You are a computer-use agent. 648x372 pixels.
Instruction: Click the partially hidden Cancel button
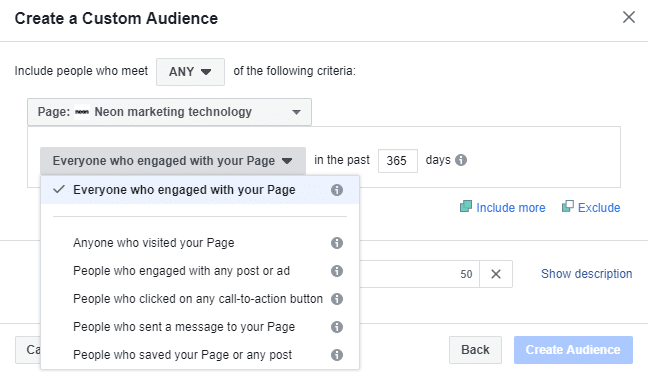[28, 350]
